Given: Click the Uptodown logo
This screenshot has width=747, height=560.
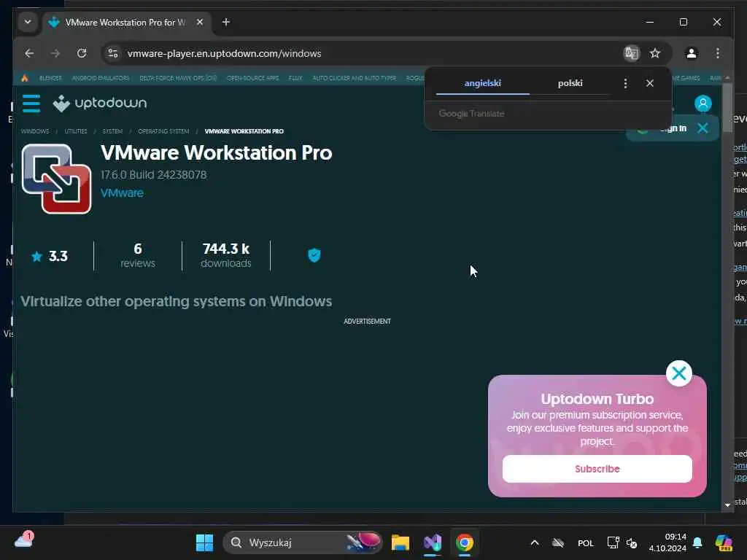Looking at the screenshot, I should point(99,104).
